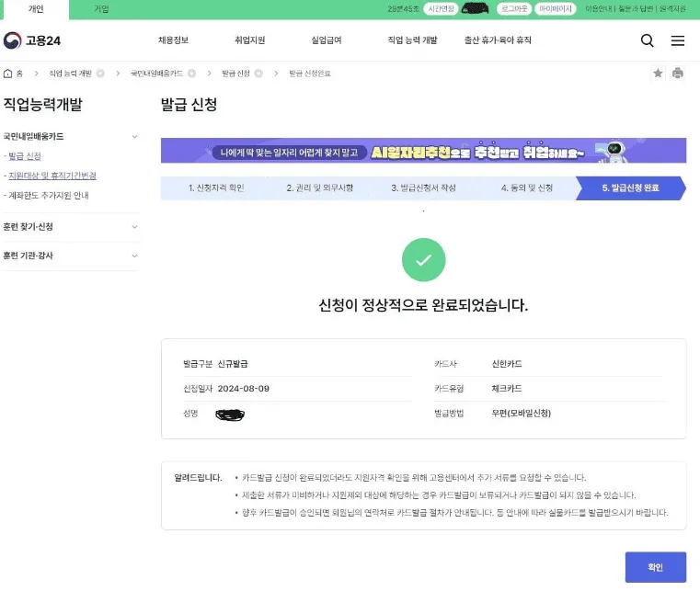Collapse the 국민내일배움카드 sidebar section
This screenshot has width=700, height=591.
pyautogui.click(x=134, y=137)
